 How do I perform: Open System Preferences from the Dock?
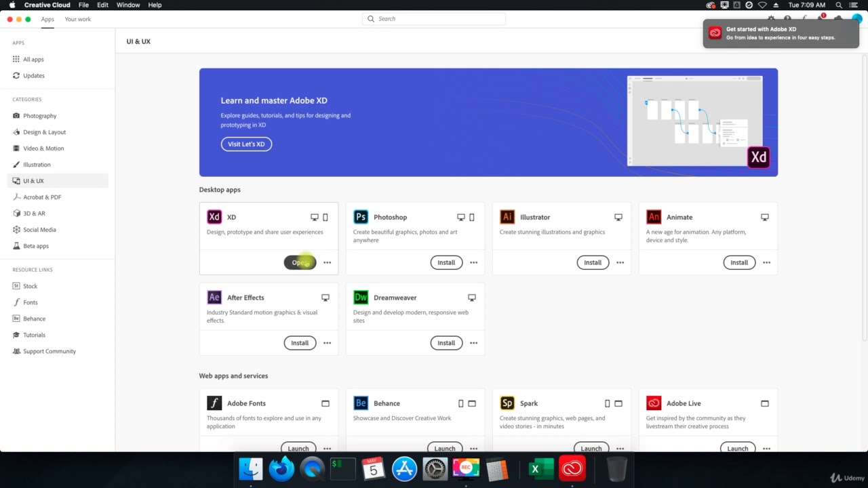point(435,468)
